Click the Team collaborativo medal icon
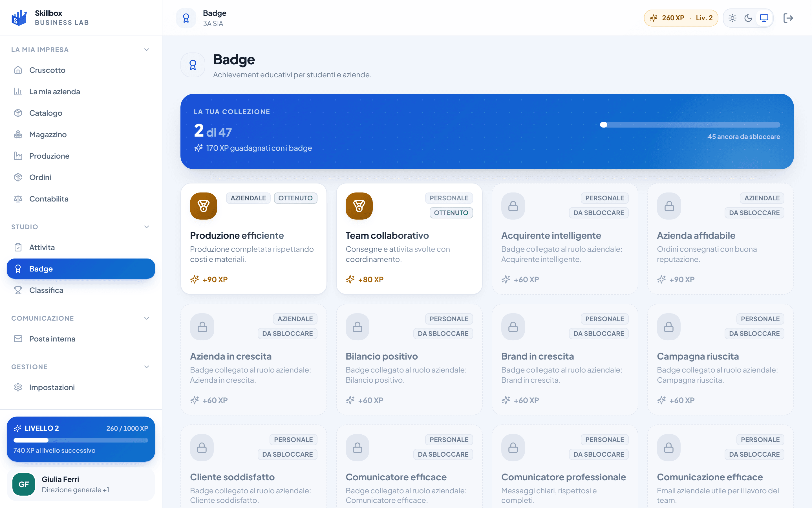This screenshot has width=812, height=508. pos(359,206)
